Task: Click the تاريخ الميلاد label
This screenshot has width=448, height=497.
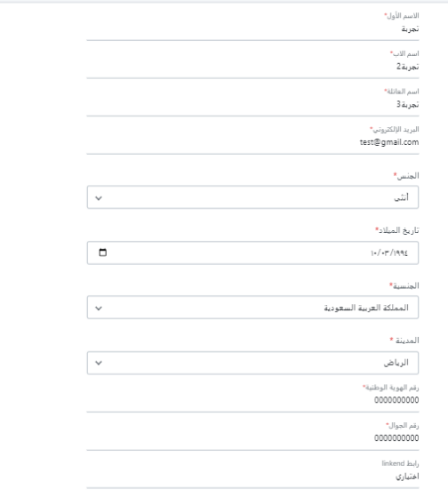Action: (x=398, y=230)
